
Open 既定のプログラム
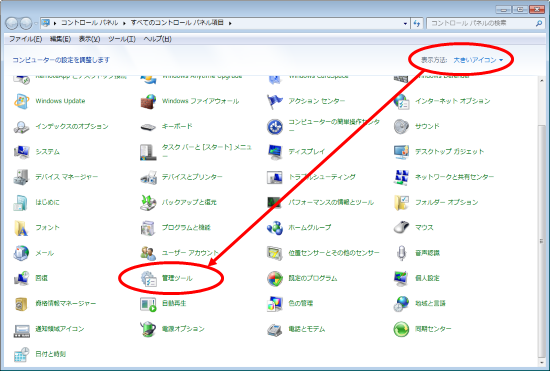pyautogui.click(x=302, y=278)
